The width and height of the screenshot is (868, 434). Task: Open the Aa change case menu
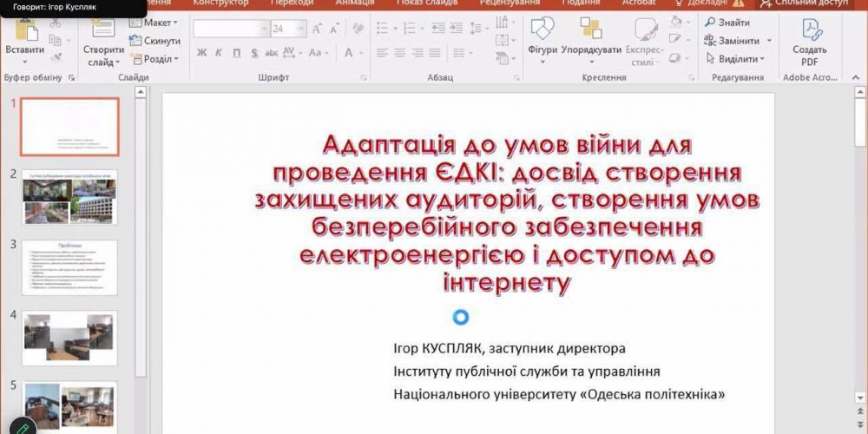click(x=319, y=53)
